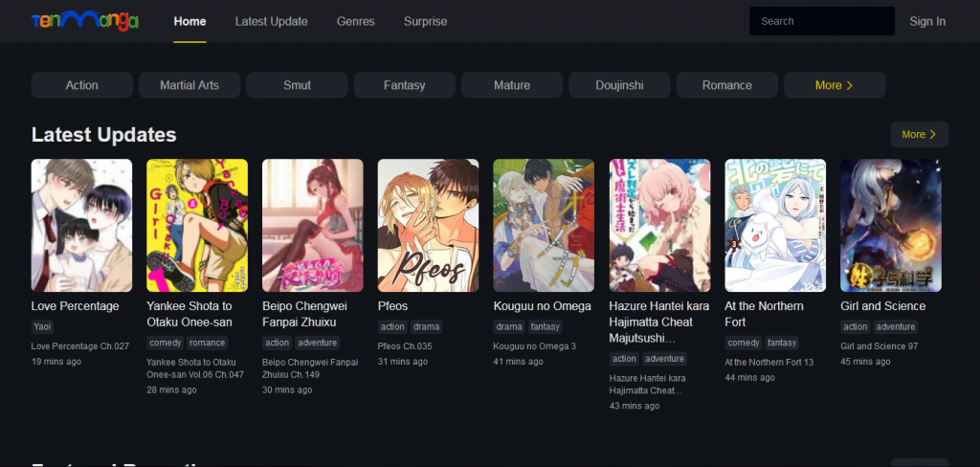Open Love Percentage cover thumbnail
Viewport: 980px width, 467px height.
coord(82,225)
